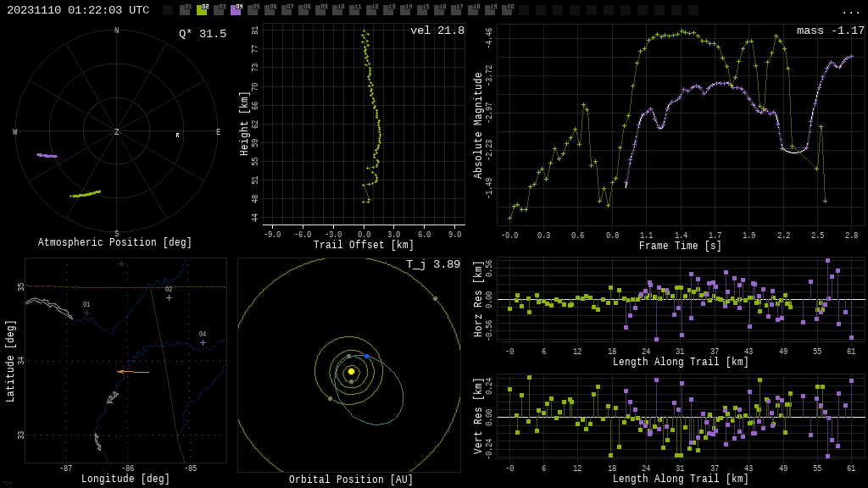The height and width of the screenshot is (488, 868).
Task: Click the T_j 3.89 value
Action: click(x=433, y=264)
